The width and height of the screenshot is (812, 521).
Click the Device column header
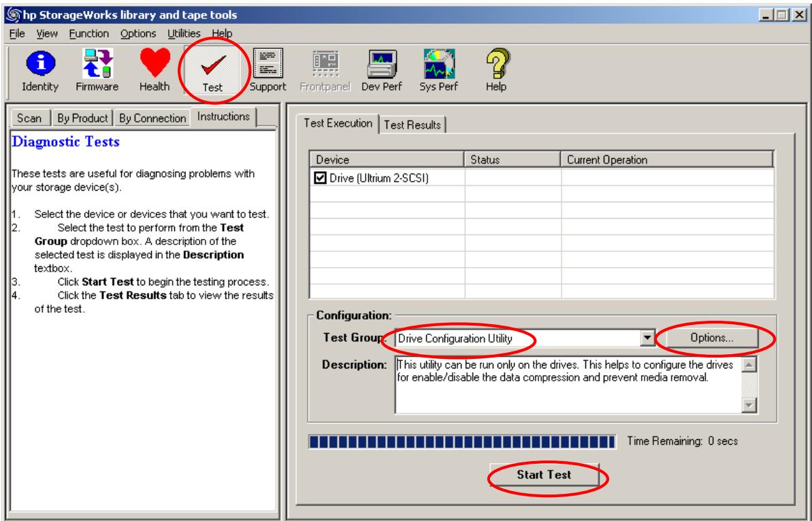[x=387, y=159]
